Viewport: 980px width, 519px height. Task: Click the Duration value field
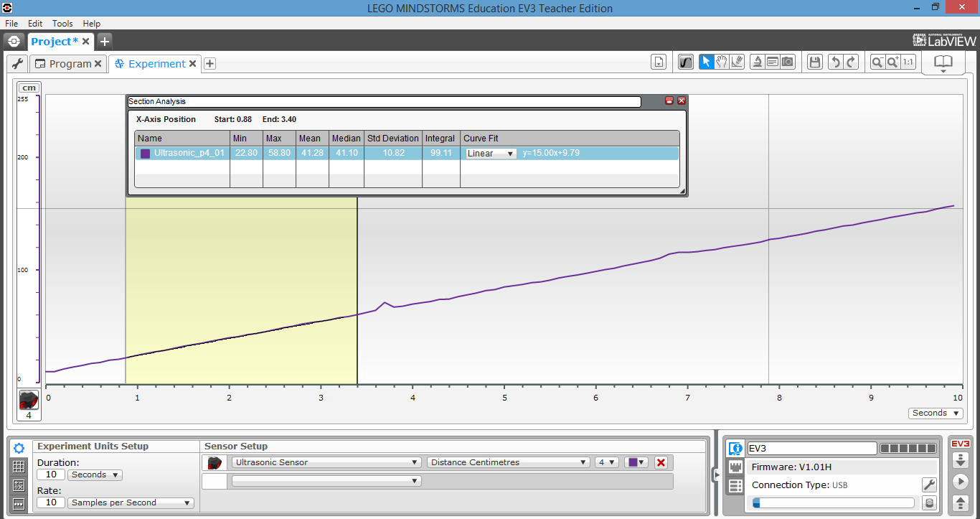pos(51,474)
